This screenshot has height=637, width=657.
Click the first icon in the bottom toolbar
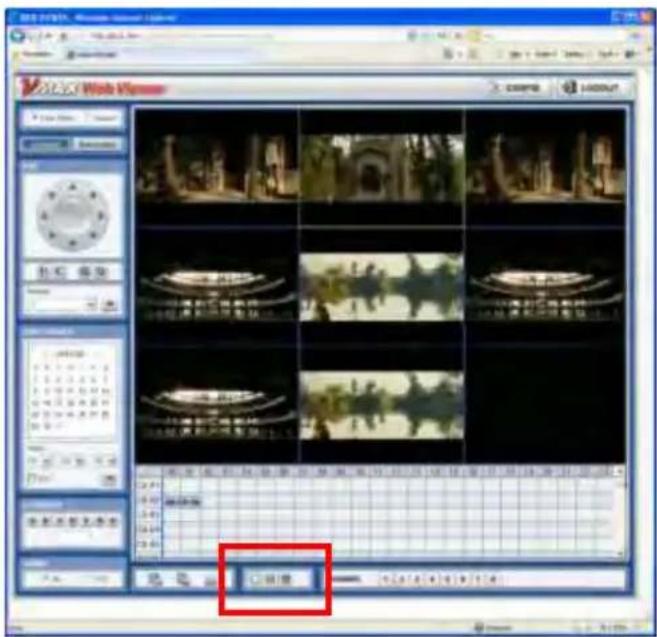pyautogui.click(x=155, y=579)
